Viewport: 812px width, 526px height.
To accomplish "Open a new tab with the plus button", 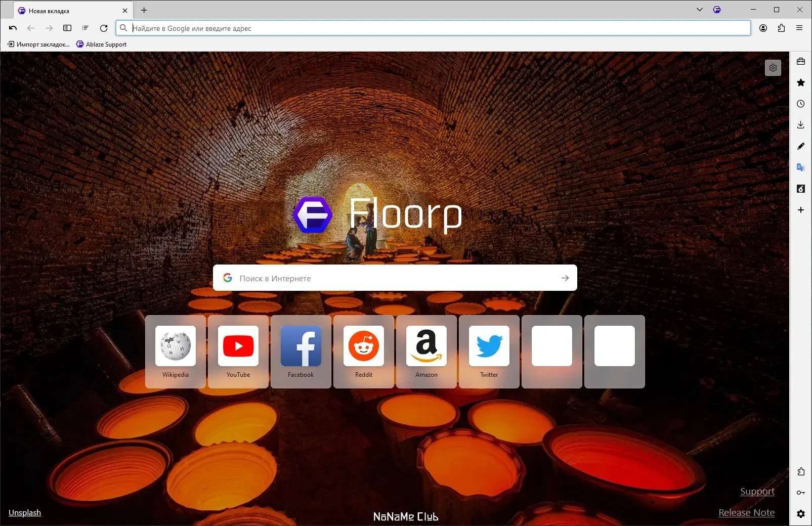I will click(x=144, y=10).
